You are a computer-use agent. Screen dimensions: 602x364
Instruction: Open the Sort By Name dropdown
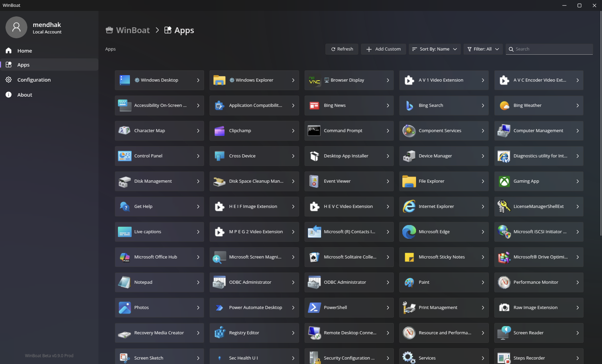click(x=434, y=49)
